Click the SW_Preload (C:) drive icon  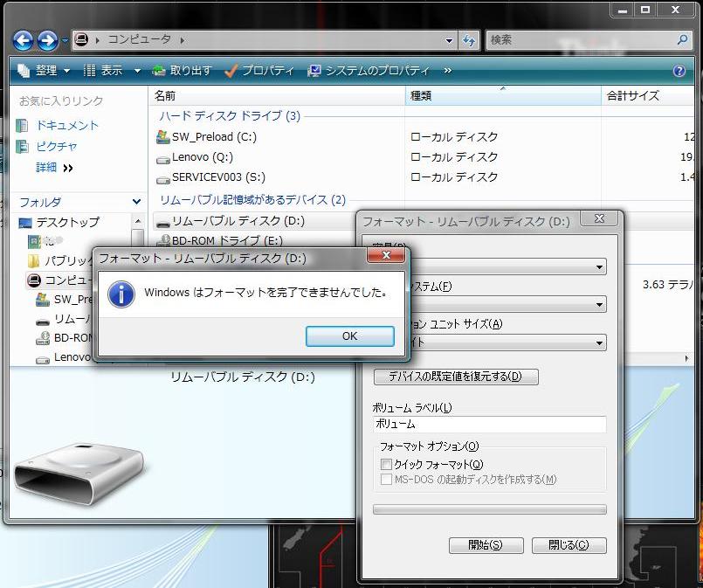tap(162, 137)
